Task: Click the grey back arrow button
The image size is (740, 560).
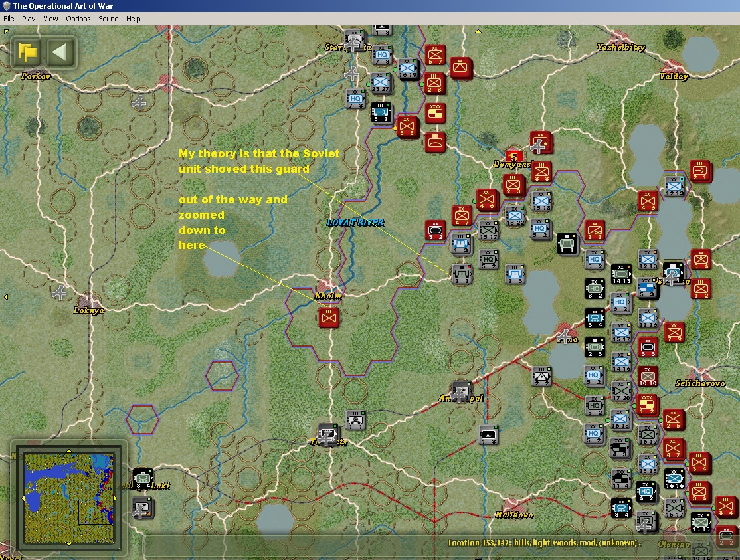Action: 60,51
